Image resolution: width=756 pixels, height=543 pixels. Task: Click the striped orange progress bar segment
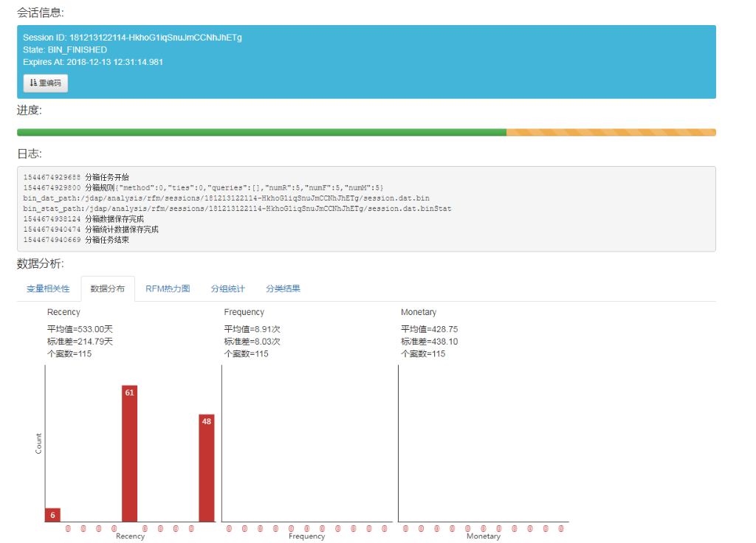point(611,132)
